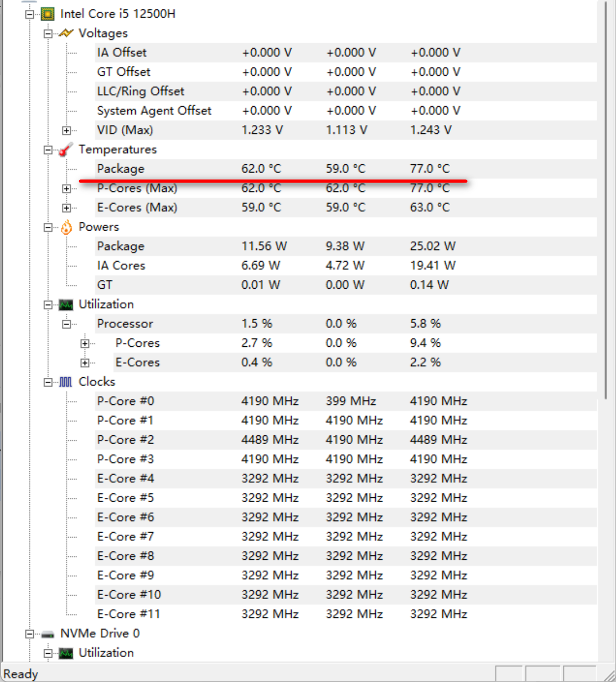Select the E-Core #10 clock row
Image resolution: width=616 pixels, height=682 pixels.
[x=346, y=595]
